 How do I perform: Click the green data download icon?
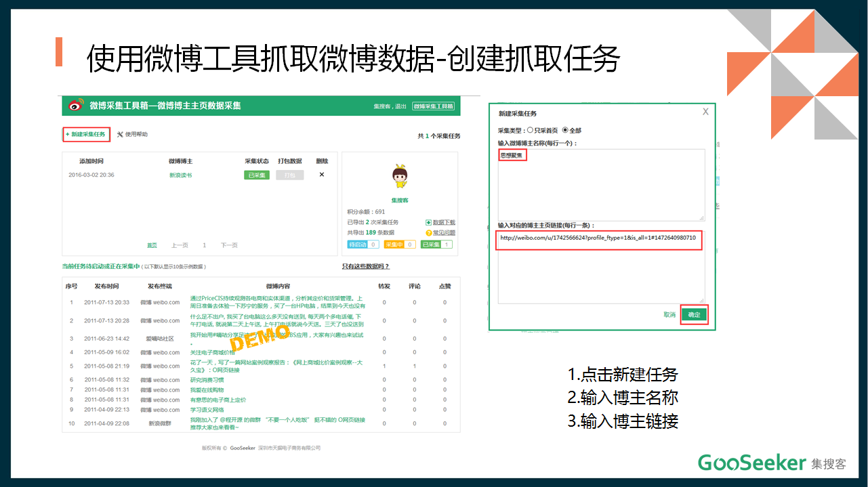pyautogui.click(x=428, y=222)
